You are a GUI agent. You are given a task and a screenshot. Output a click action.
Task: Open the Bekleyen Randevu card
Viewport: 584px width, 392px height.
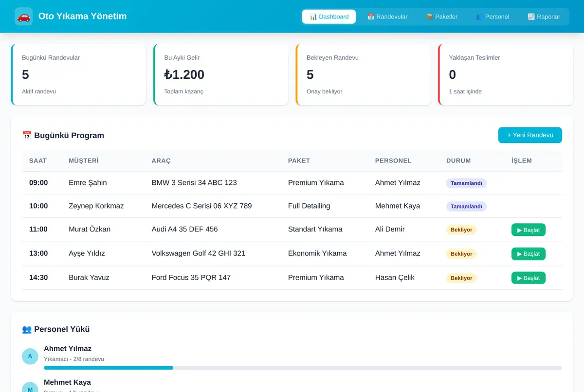pyautogui.click(x=363, y=74)
